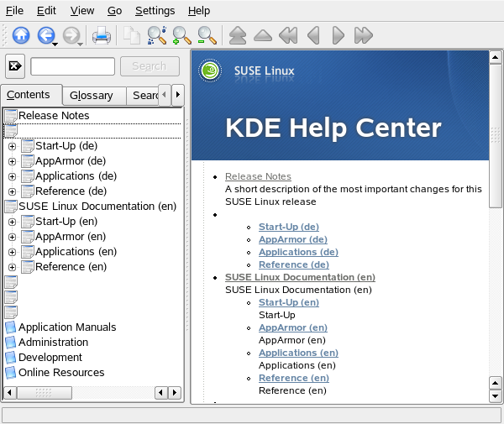Click the blue Back arrow button
Viewport: 504px width, 424px height.
coord(45,35)
